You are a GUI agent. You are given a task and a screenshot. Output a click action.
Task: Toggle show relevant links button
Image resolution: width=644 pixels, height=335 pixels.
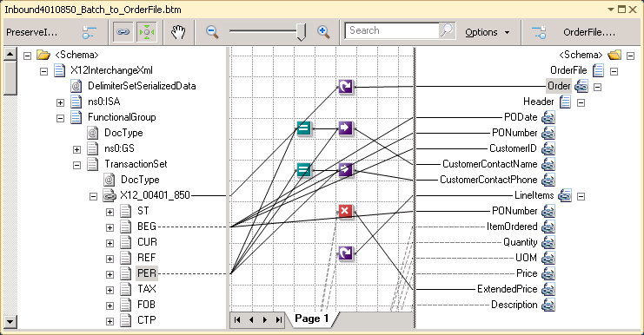point(147,32)
